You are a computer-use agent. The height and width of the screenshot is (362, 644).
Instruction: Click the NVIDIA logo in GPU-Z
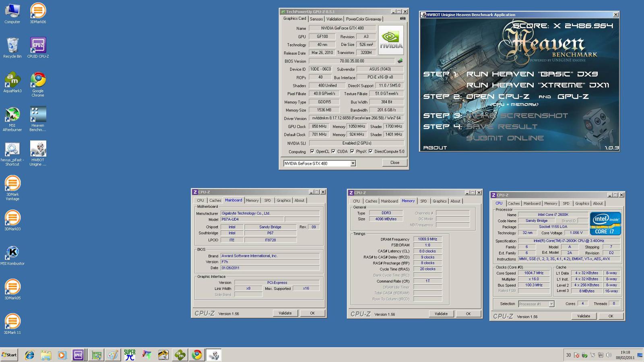(390, 40)
